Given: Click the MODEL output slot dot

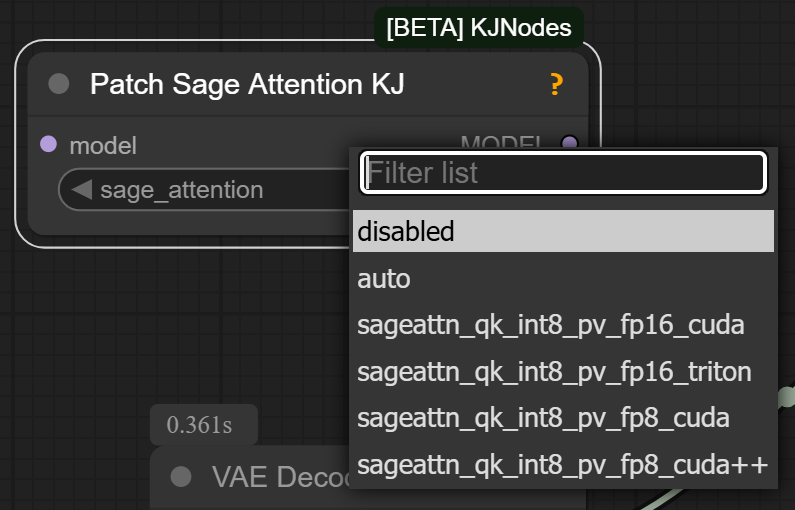Looking at the screenshot, I should (570, 141).
